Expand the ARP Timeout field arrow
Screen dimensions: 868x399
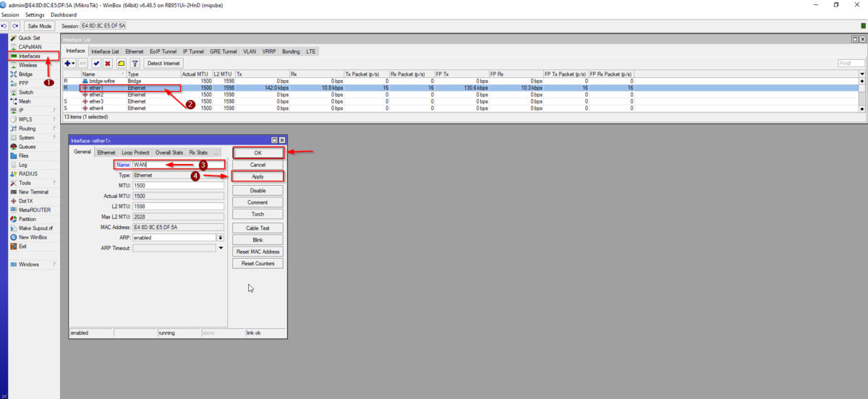tap(221, 248)
